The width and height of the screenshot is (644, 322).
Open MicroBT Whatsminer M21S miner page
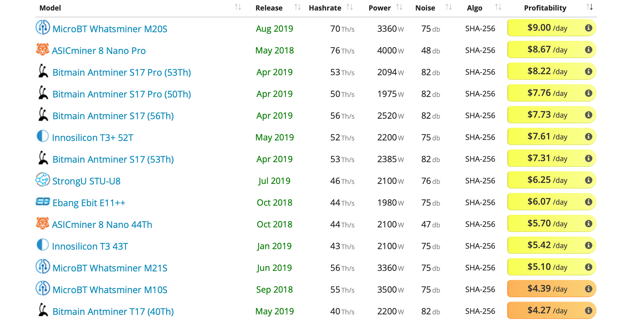[x=110, y=268]
